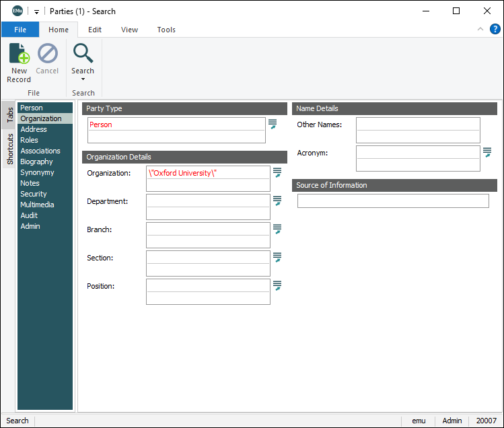Expand the quick access toolbar dropdown
The image size is (504, 428).
point(36,11)
